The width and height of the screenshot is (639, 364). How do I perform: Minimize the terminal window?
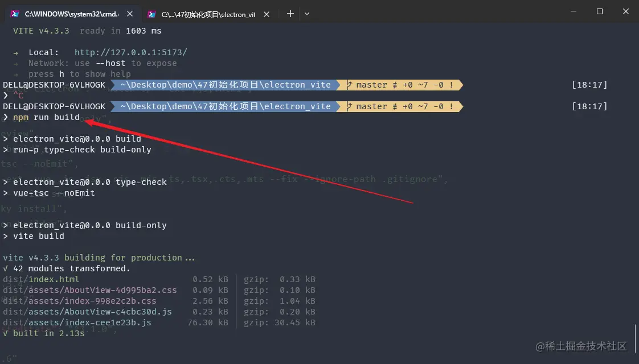[x=574, y=11]
